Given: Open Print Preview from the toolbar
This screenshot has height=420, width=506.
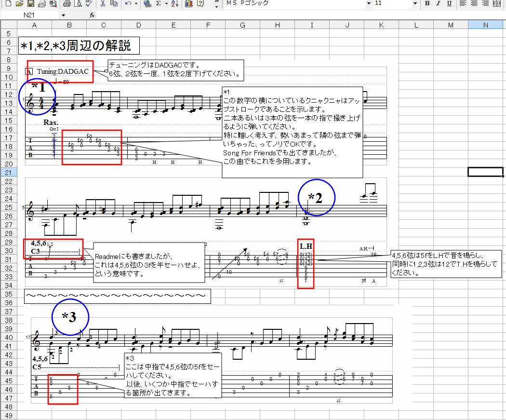Looking at the screenshot, I should (78, 4).
